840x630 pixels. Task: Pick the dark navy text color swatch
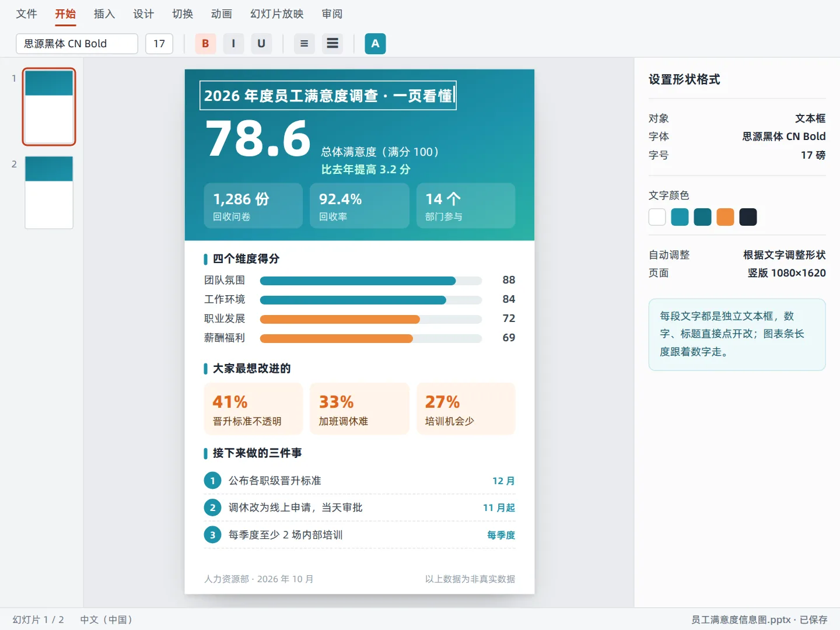coord(748,217)
